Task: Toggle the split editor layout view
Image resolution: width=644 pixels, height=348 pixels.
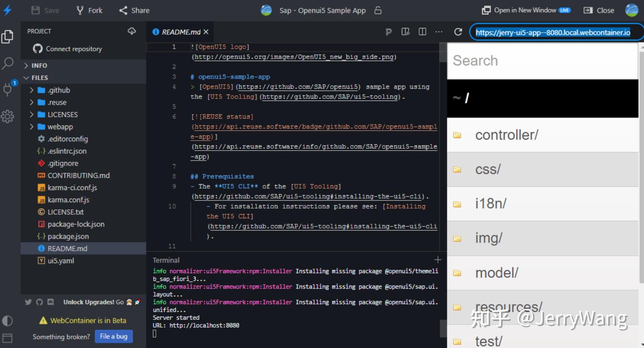Action: (422, 32)
